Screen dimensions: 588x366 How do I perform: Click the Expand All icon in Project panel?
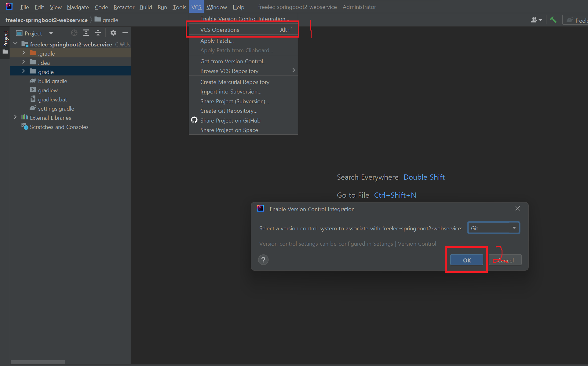(86, 33)
